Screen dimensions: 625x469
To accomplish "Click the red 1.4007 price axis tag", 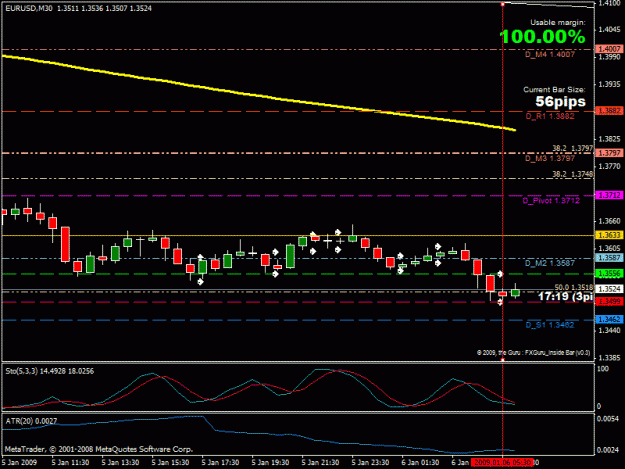I will click(x=609, y=49).
